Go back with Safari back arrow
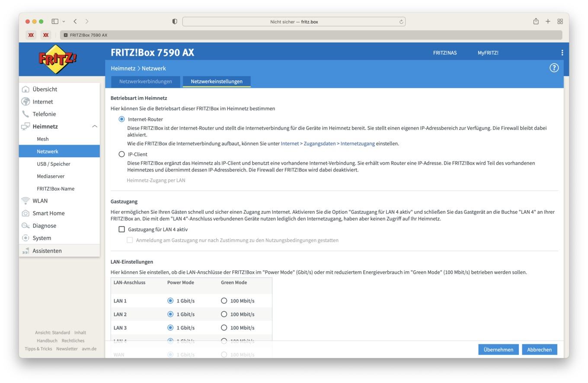Viewport: 588px width, 383px height. [75, 21]
